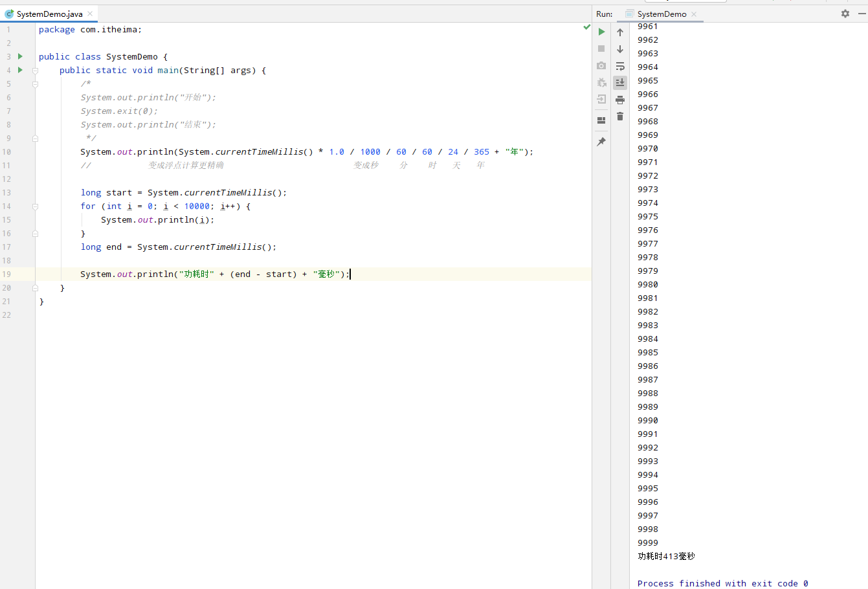The height and width of the screenshot is (589, 868).
Task: Run the SystemDemo class from gutter line 3
Action: point(20,56)
